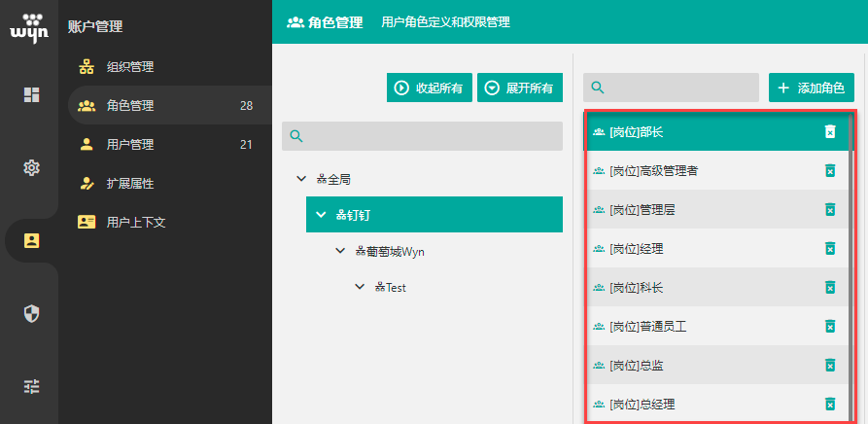Open the security shield sidebar icon
The height and width of the screenshot is (424, 868).
(31, 313)
